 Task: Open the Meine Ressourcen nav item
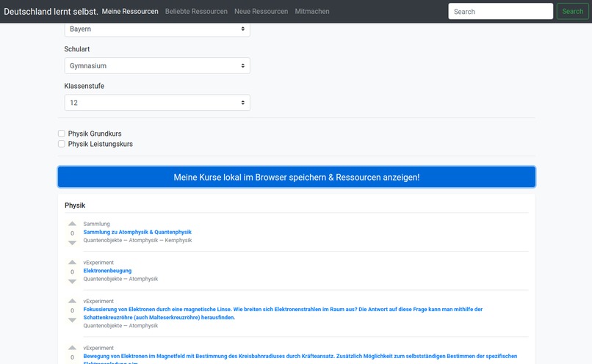tap(130, 11)
